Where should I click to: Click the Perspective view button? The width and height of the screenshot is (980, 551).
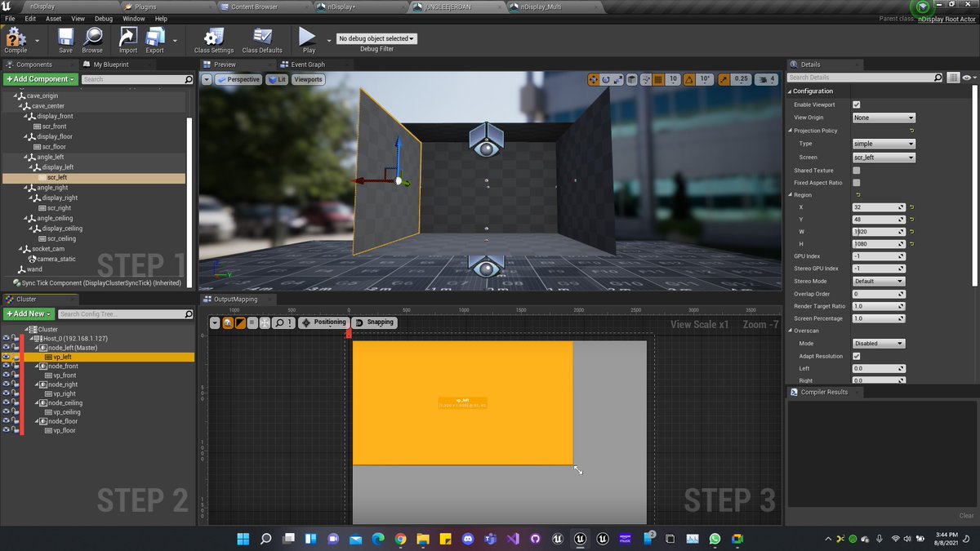[238, 79]
